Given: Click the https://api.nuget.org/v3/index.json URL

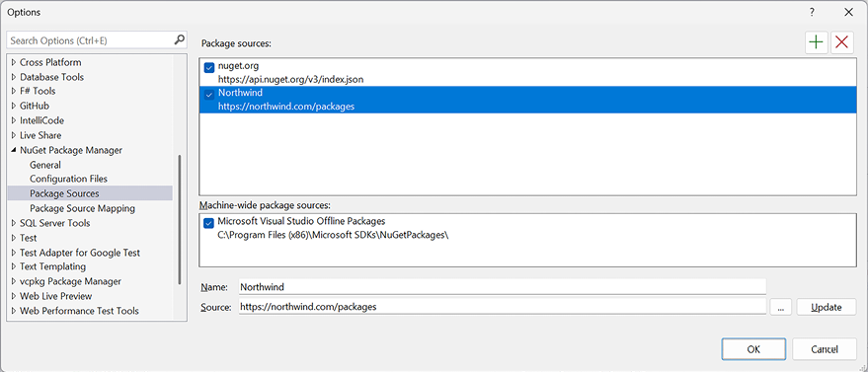Looking at the screenshot, I should click(290, 80).
